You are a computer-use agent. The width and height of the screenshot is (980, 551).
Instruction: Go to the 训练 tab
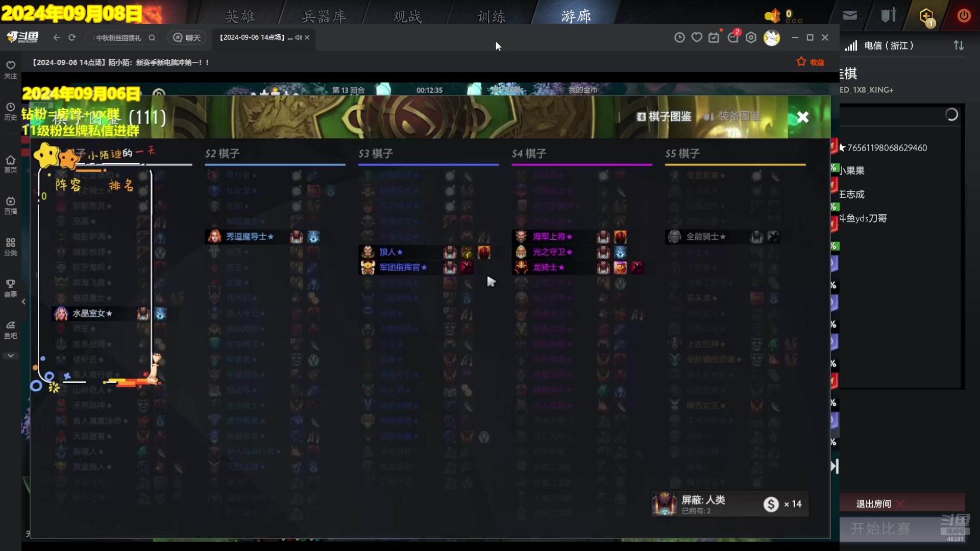click(491, 16)
